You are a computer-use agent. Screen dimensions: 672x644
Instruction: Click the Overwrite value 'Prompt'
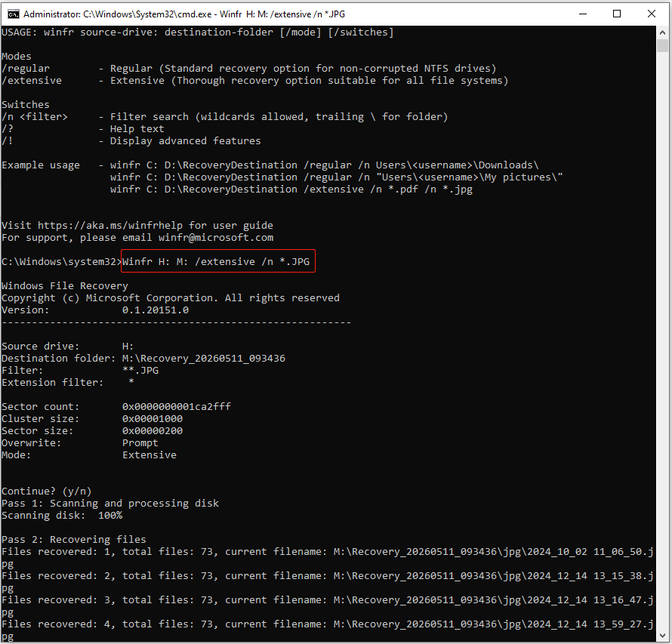tap(140, 442)
